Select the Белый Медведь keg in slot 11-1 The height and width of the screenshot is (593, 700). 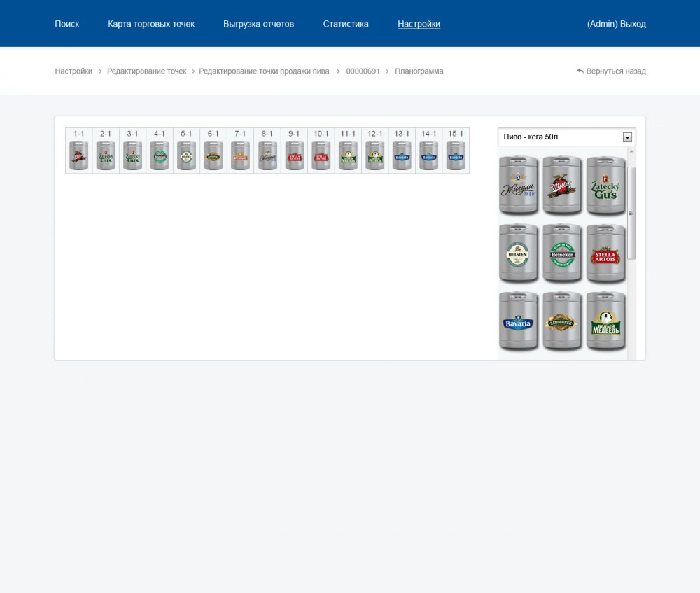click(x=348, y=155)
